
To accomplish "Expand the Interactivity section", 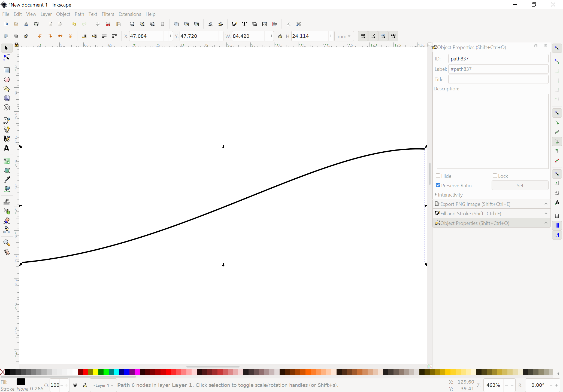I will pyautogui.click(x=449, y=195).
